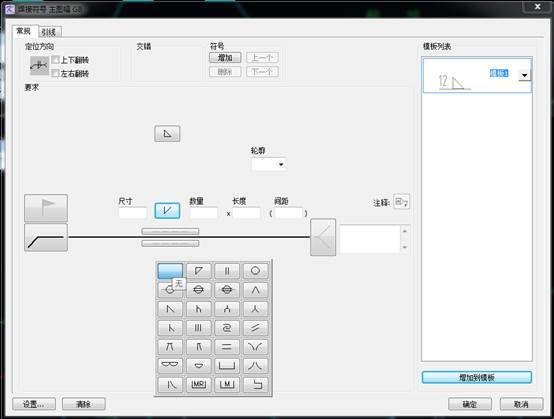Viewport: 554px width, 419px height.
Task: Click the fillet weld symbol above the line
Action: (167, 134)
